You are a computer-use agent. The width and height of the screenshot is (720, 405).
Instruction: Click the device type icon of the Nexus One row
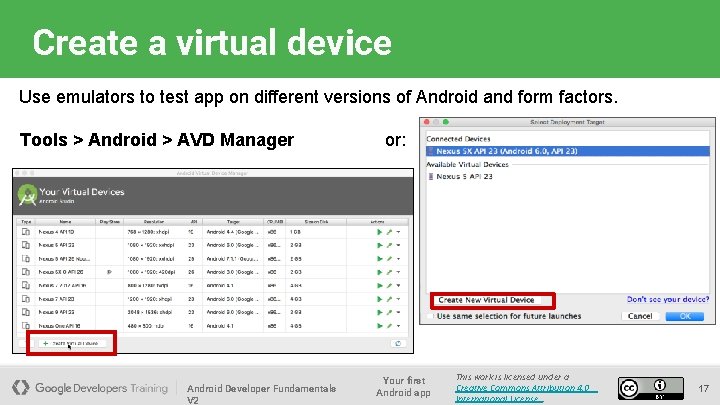click(26, 326)
